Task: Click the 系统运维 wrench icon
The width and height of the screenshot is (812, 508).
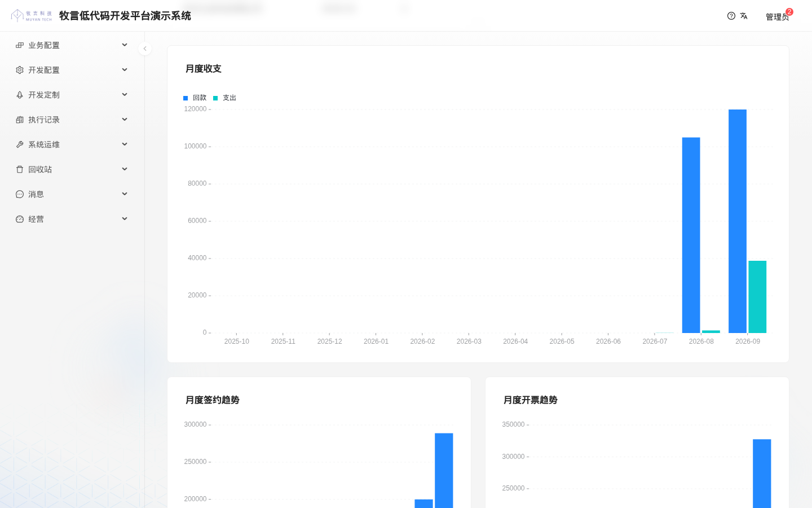Action: 20,144
